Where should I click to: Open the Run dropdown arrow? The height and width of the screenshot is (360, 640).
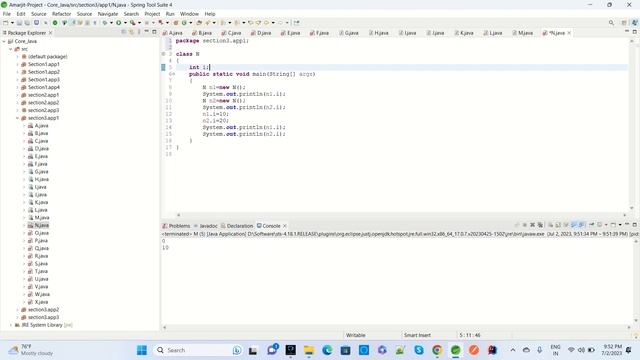pyautogui.click(x=125, y=23)
